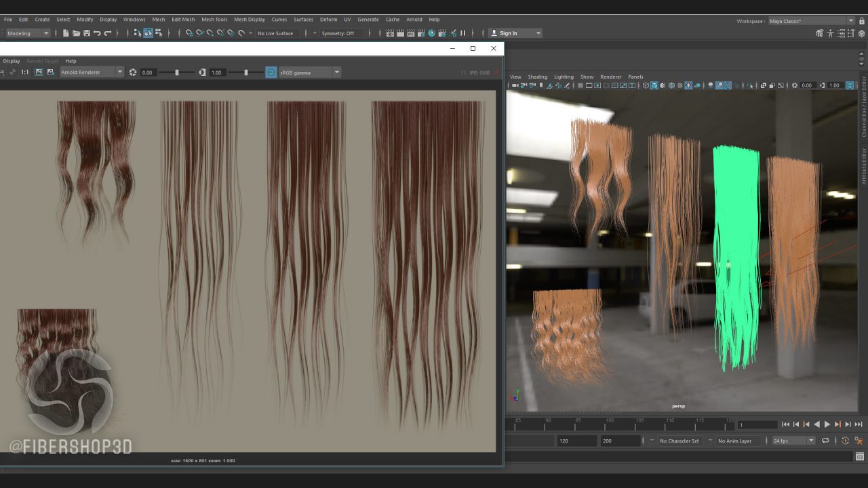Click the Undo arrow icon

pos(97,33)
